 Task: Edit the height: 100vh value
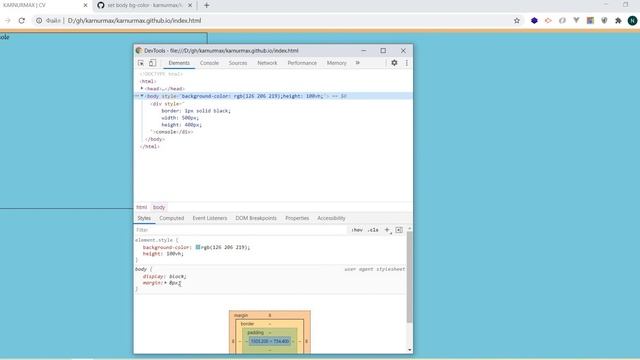pos(174,254)
